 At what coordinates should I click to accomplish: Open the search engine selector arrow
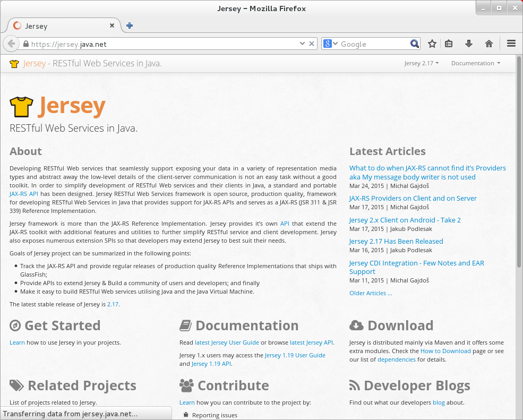tap(335, 44)
